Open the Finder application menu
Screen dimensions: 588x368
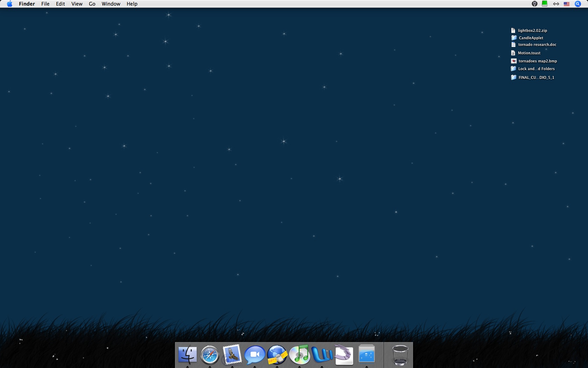[x=27, y=4]
